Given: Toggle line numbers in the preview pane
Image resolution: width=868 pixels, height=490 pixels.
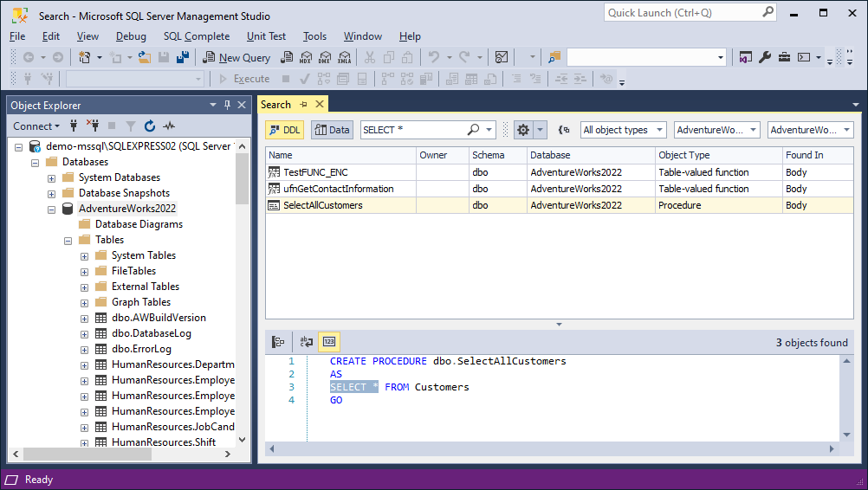Looking at the screenshot, I should (x=329, y=342).
